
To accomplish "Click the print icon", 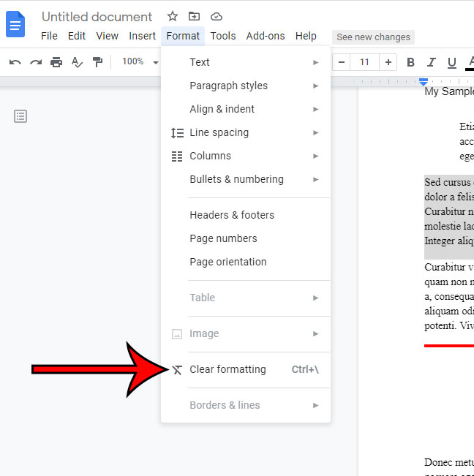I will tap(56, 62).
